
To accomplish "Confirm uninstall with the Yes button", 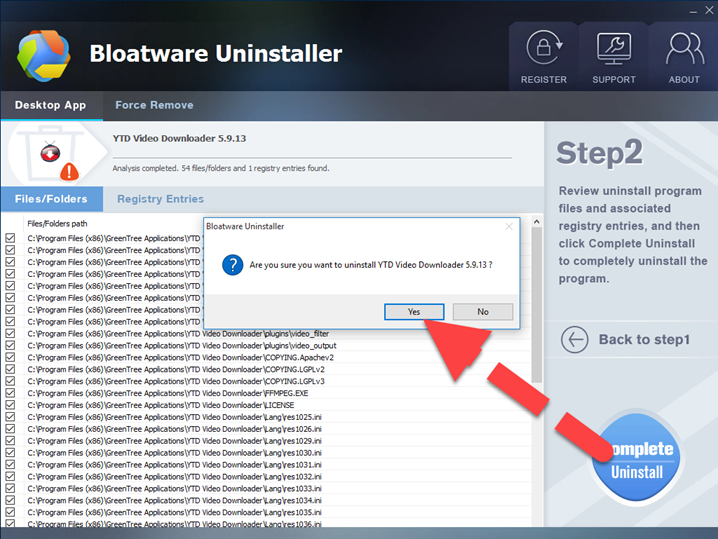I will (414, 311).
